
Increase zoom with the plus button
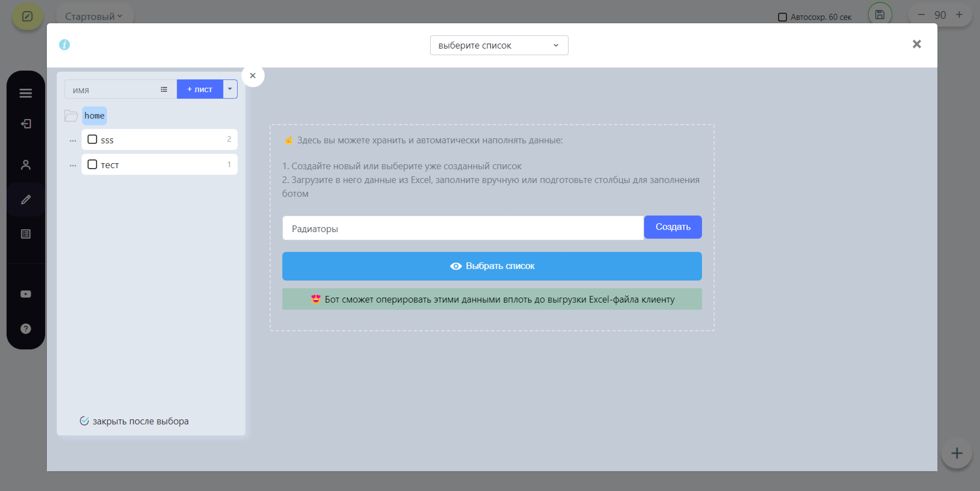960,15
